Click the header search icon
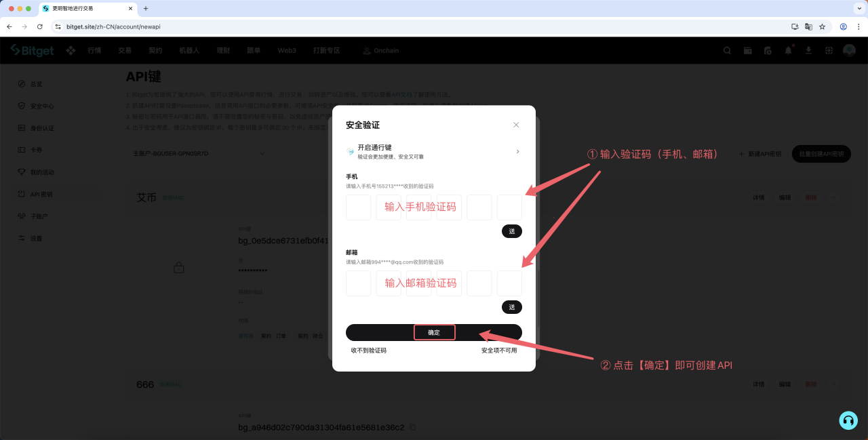Screen dimensions: 868x440 pos(727,51)
